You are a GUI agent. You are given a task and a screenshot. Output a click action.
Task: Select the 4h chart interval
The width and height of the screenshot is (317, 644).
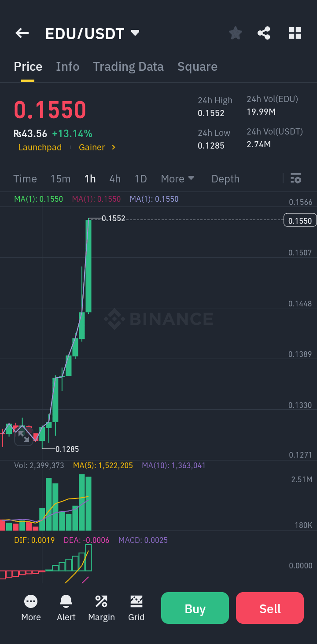[x=115, y=179]
